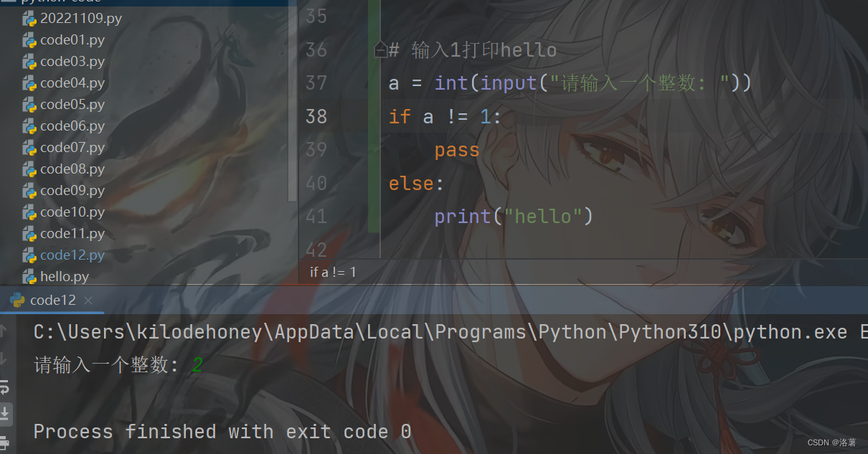The image size is (868, 454).
Task: Click the python.exe path line in console
Action: (x=450, y=332)
